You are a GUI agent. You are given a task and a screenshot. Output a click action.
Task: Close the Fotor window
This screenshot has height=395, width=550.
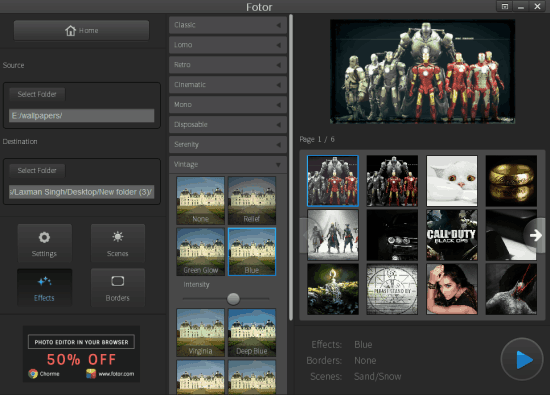tap(537, 6)
